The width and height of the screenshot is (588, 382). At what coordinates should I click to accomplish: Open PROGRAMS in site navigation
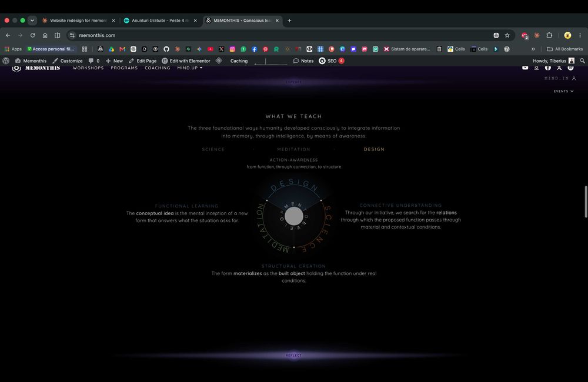124,68
